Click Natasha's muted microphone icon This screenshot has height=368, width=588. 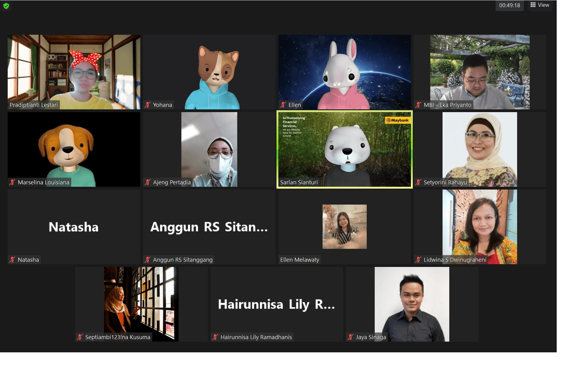click(12, 260)
